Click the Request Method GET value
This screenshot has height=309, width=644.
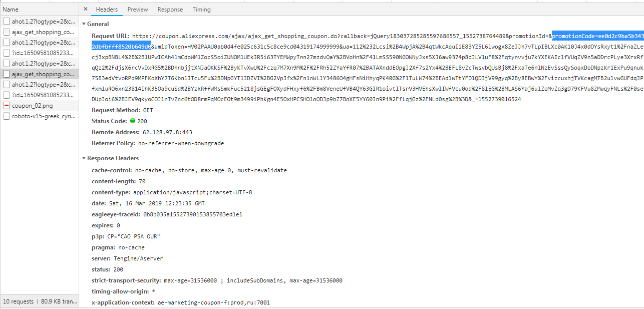(x=149, y=110)
